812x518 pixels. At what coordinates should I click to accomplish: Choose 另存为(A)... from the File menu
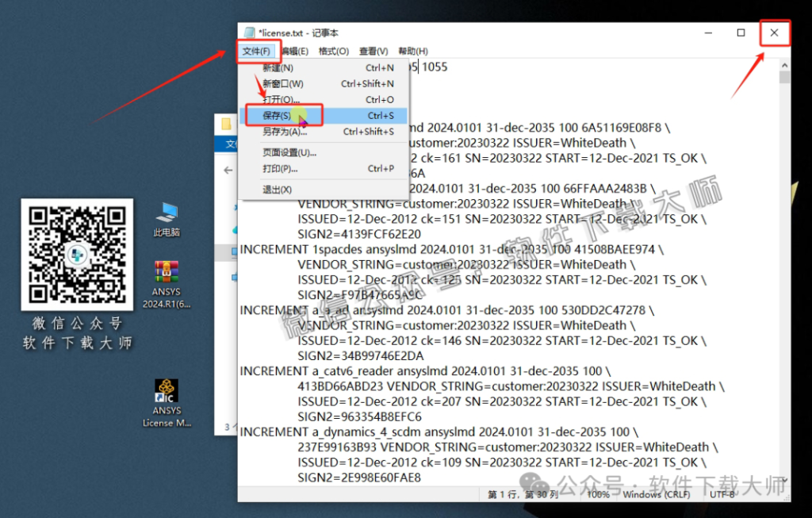click(284, 132)
